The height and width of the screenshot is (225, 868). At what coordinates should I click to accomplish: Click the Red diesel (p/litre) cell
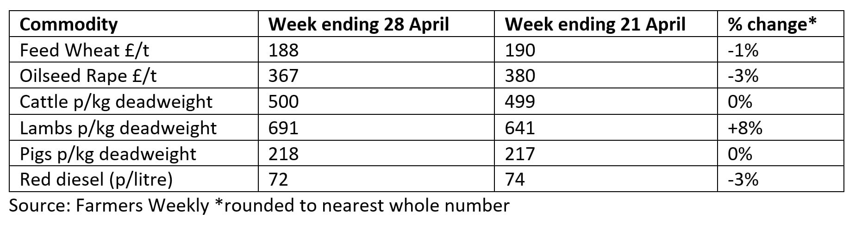tap(96, 180)
